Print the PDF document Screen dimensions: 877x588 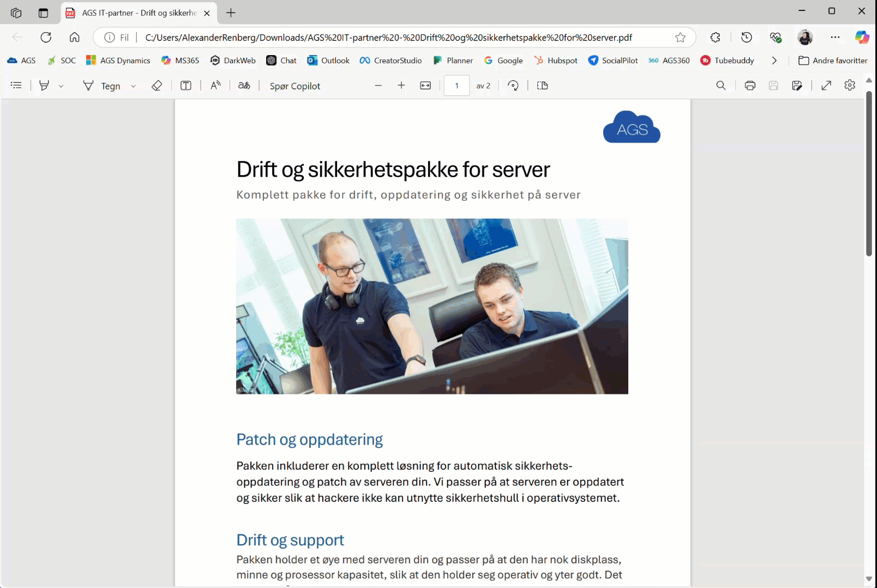pos(750,86)
